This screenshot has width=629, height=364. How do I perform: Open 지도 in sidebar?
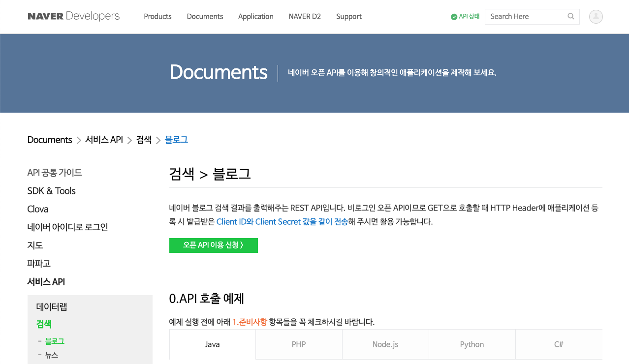tap(35, 245)
